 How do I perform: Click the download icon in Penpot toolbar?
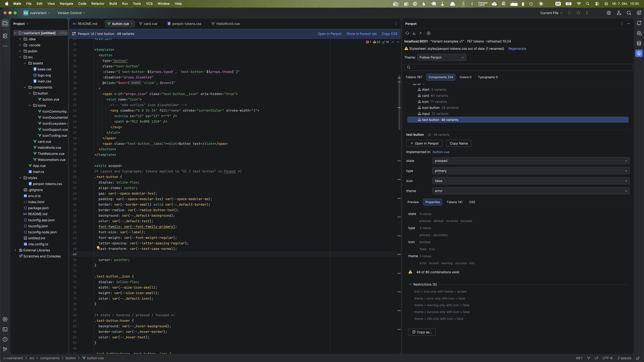click(414, 33)
